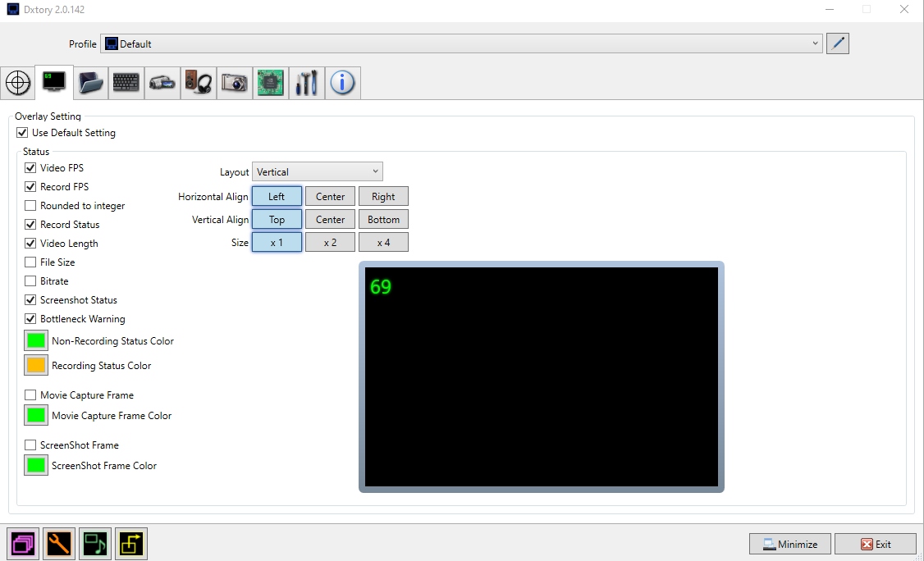Open the Video camcorder tab
The width and height of the screenshot is (924, 561).
(162, 83)
